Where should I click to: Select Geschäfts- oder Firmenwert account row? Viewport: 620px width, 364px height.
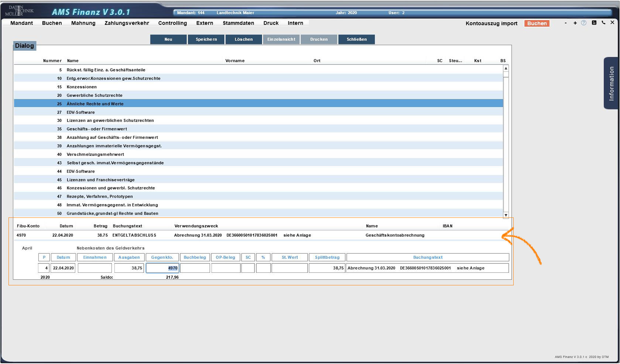[x=97, y=129]
